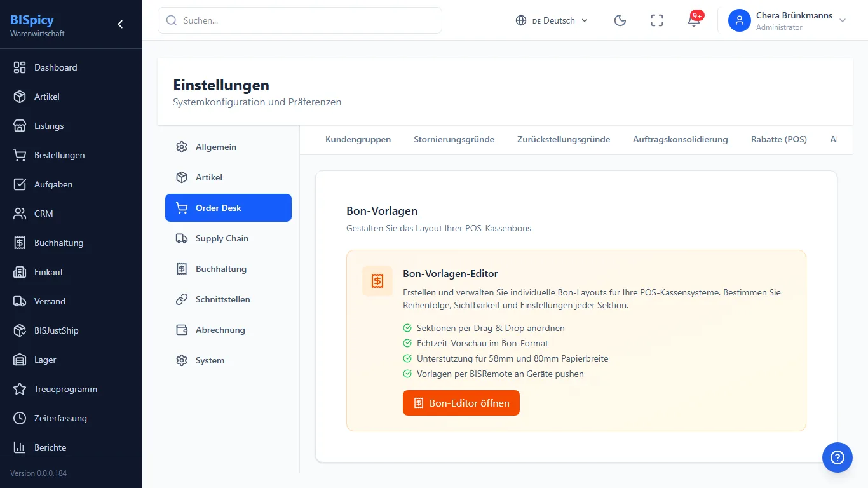The height and width of the screenshot is (488, 868).
Task: Open the help question mark button
Action: 837,457
